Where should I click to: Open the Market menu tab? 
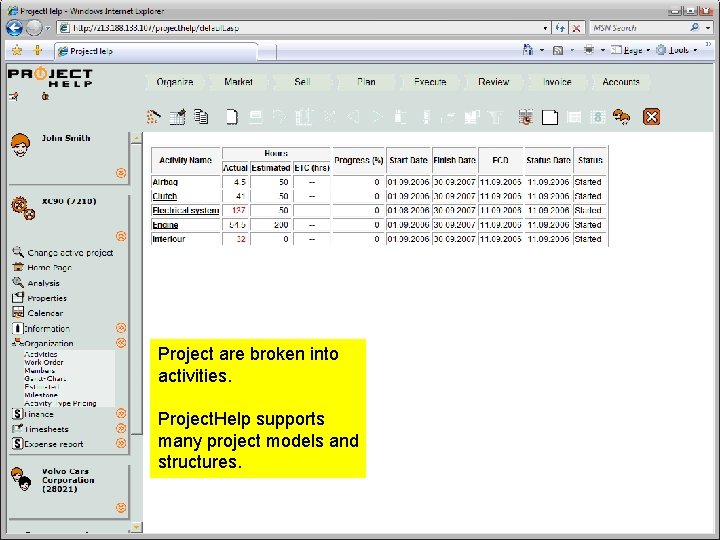[238, 82]
